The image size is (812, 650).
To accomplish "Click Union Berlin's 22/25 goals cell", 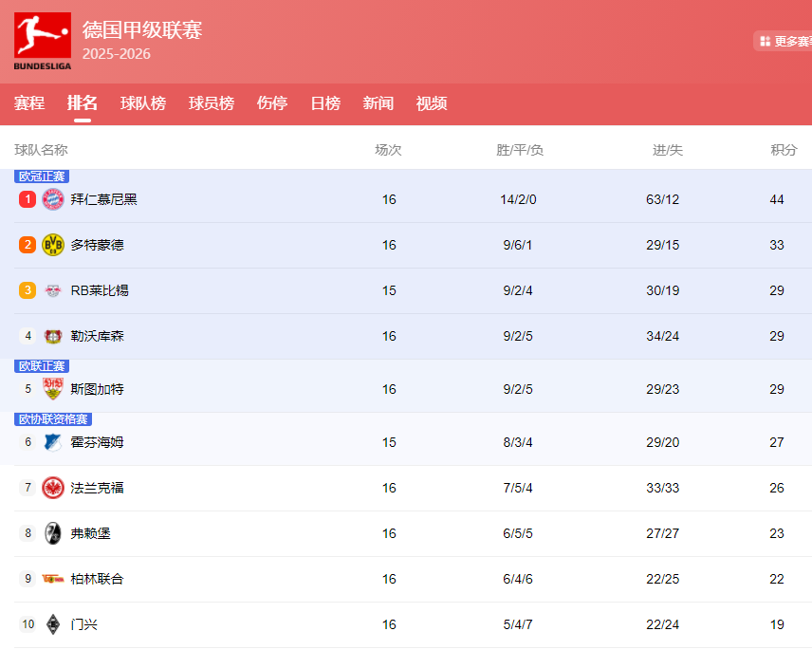I will click(x=662, y=579).
